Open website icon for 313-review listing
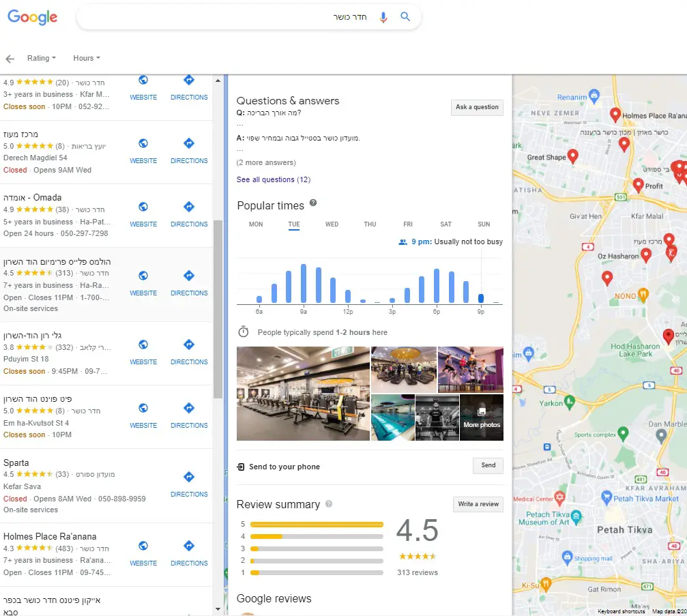 click(143, 276)
